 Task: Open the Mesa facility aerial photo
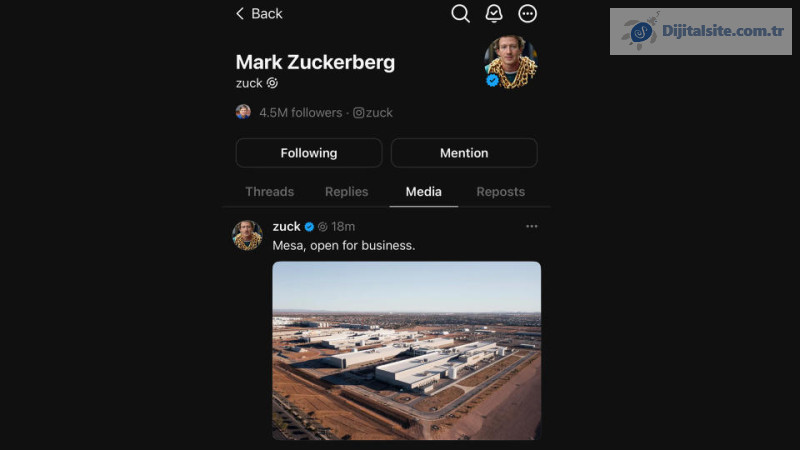[x=406, y=350]
